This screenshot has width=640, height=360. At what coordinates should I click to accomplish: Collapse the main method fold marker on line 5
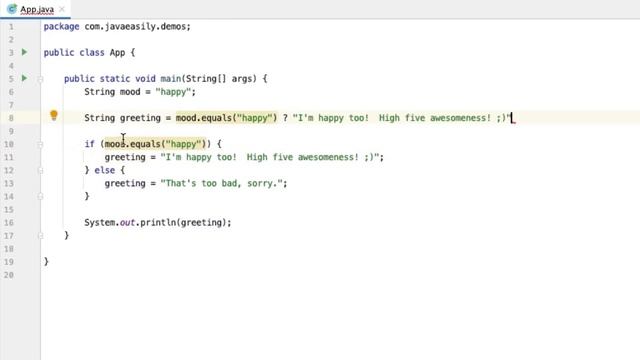click(40, 79)
